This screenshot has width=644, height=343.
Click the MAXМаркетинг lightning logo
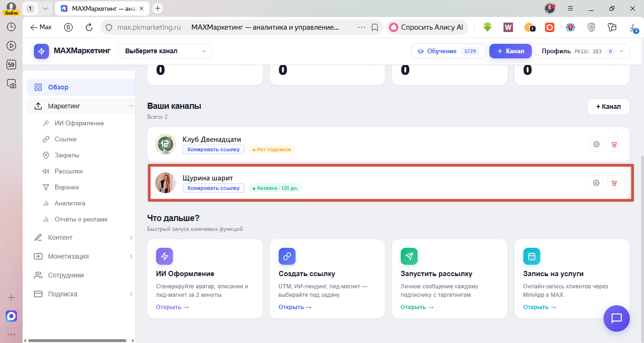click(41, 51)
